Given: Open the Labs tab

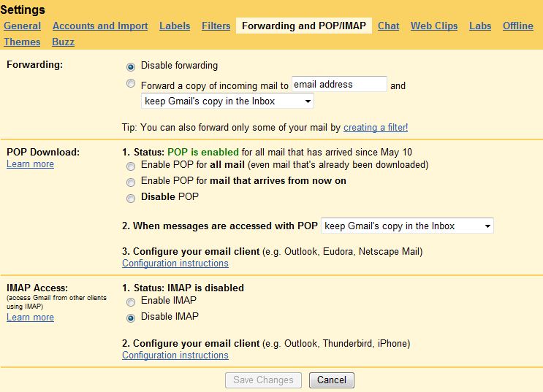Looking at the screenshot, I should coord(480,26).
